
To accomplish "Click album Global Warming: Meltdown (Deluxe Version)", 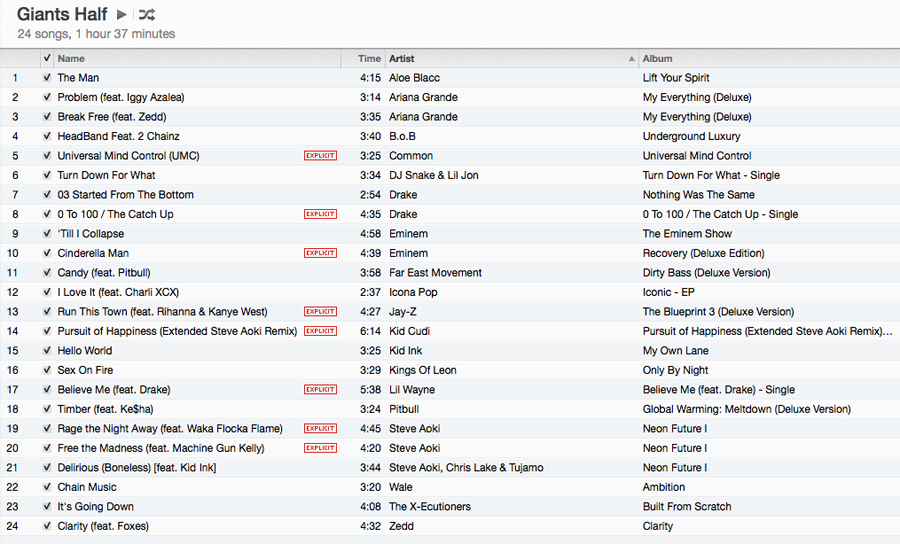I will pyautogui.click(x=747, y=409).
